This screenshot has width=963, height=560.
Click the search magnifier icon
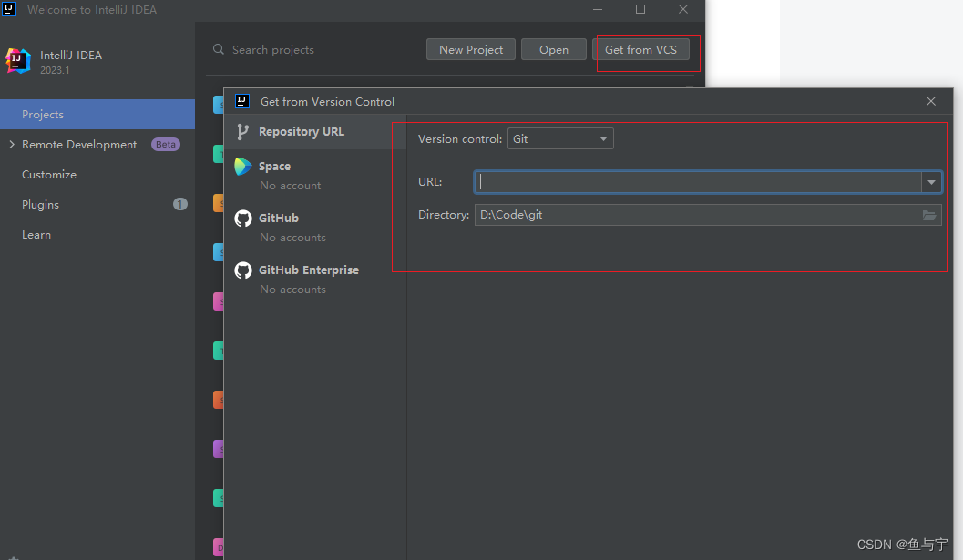pos(218,49)
